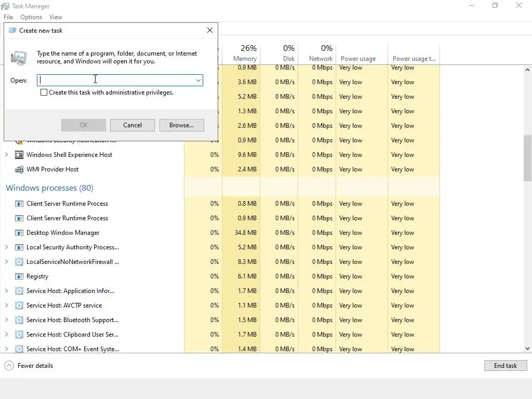
Task: Click the scrollbar up arrow
Action: pyautogui.click(x=527, y=70)
